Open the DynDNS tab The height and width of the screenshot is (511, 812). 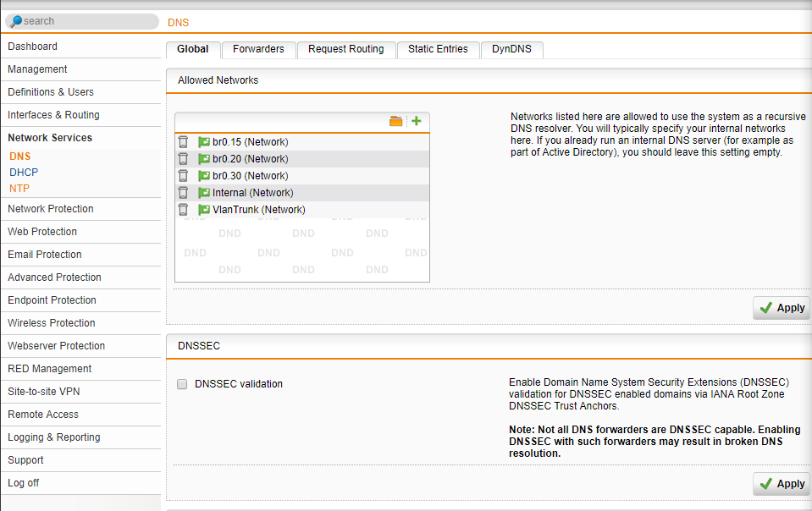coord(511,49)
